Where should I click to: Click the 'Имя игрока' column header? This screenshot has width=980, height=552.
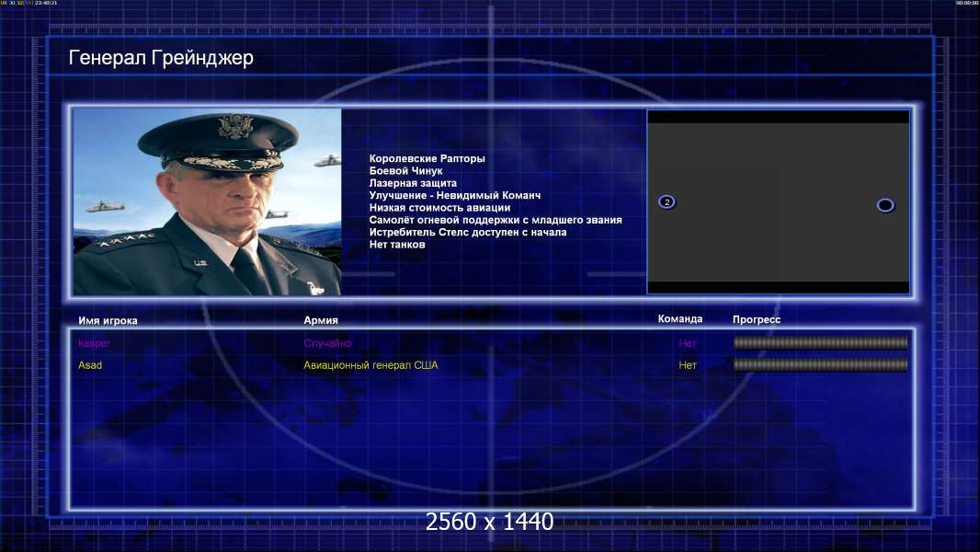coord(108,321)
